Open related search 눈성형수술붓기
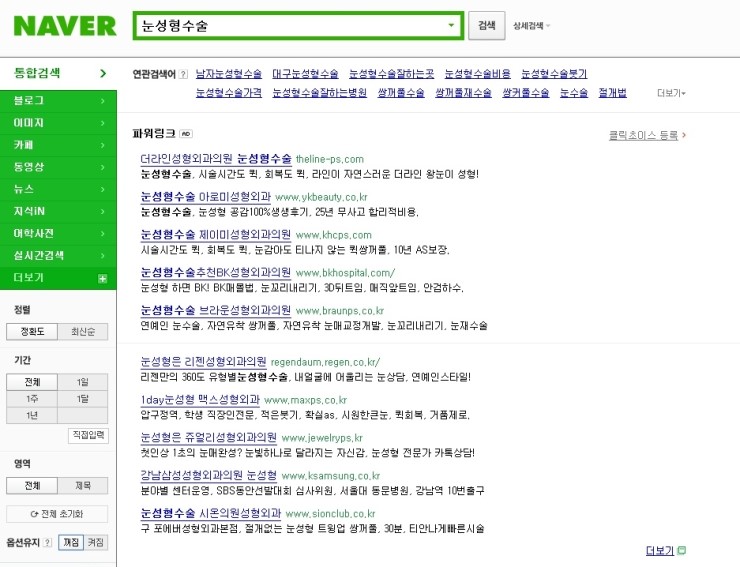The image size is (740, 567). pos(554,74)
